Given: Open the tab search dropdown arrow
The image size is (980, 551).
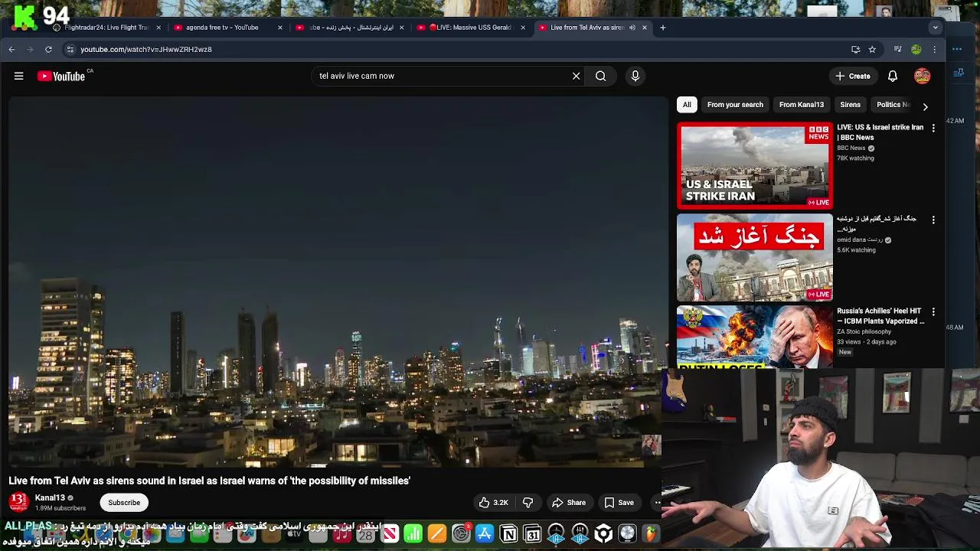Looking at the screenshot, I should pyautogui.click(x=935, y=28).
